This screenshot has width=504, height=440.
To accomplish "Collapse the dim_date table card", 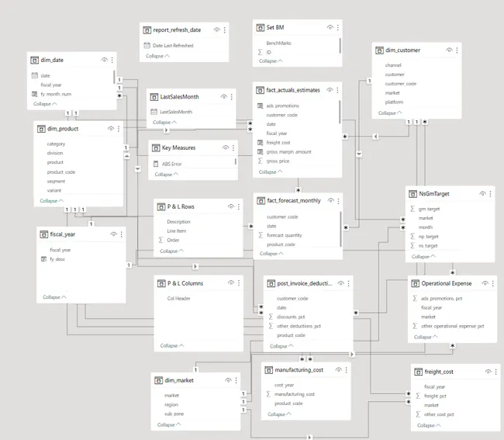I will [x=45, y=104].
